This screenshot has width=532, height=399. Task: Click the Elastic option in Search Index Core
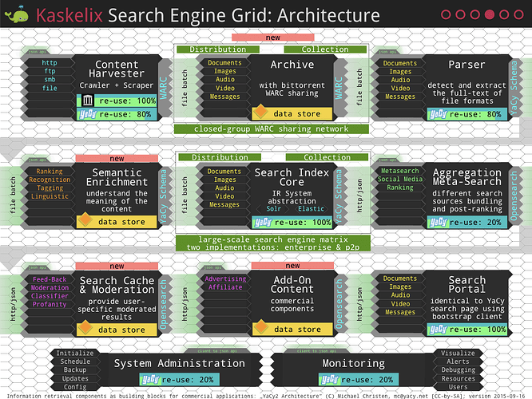tap(311, 209)
